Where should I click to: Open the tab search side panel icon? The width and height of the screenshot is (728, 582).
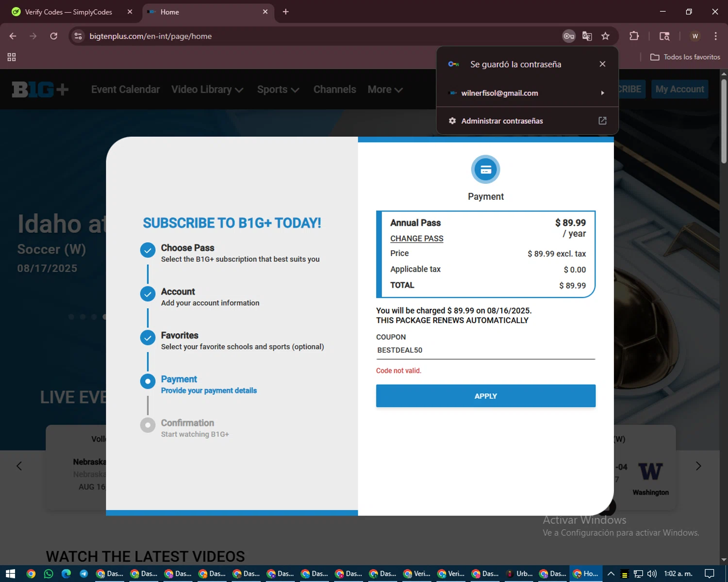tap(664, 36)
